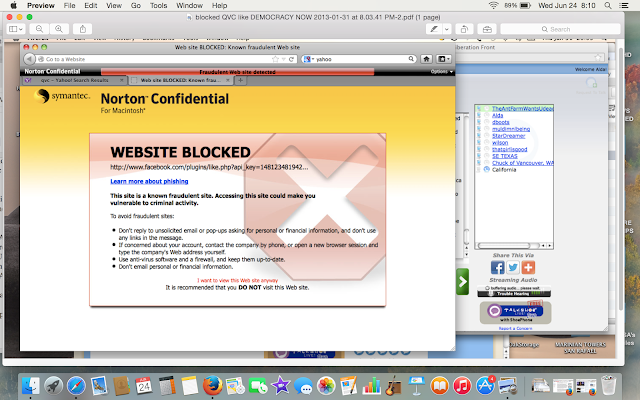640x400 pixels.
Task: Open iMovie from the Dock
Action: coord(281,386)
